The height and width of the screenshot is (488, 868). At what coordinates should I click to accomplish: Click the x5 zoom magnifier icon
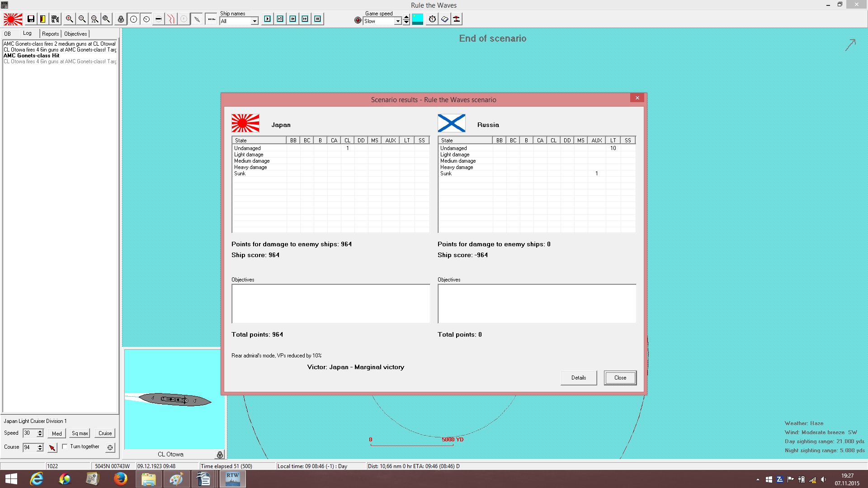(x=94, y=19)
